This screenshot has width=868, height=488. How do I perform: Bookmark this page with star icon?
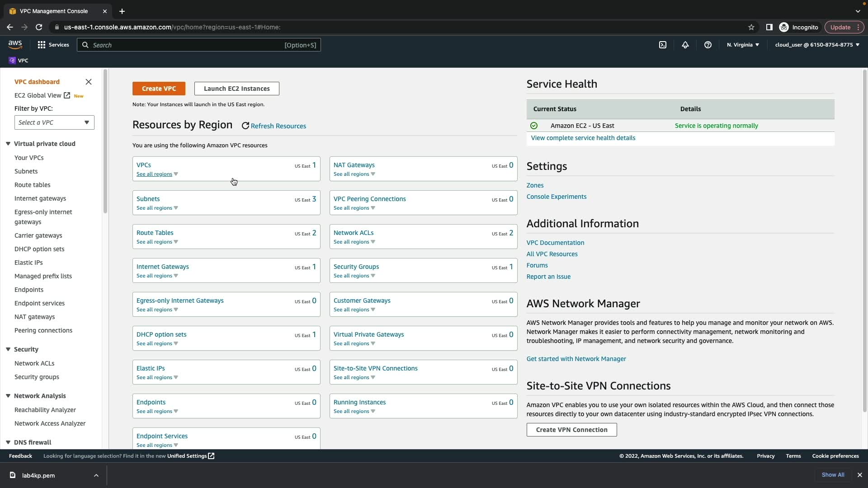[751, 27]
